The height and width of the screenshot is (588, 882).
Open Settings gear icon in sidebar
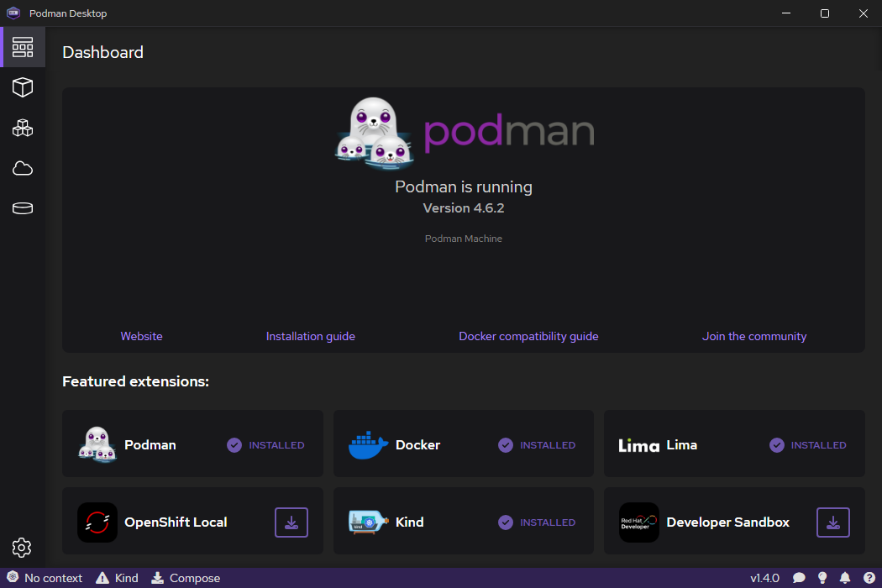click(22, 548)
